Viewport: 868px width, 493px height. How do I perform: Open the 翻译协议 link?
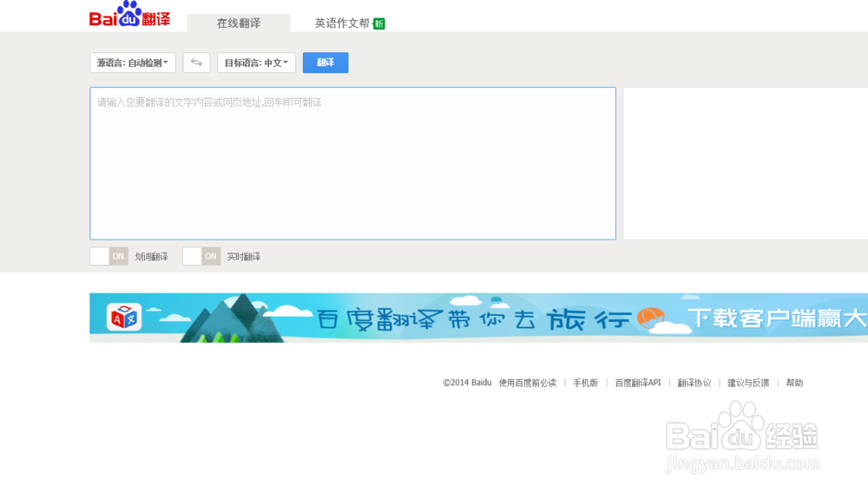tap(694, 383)
